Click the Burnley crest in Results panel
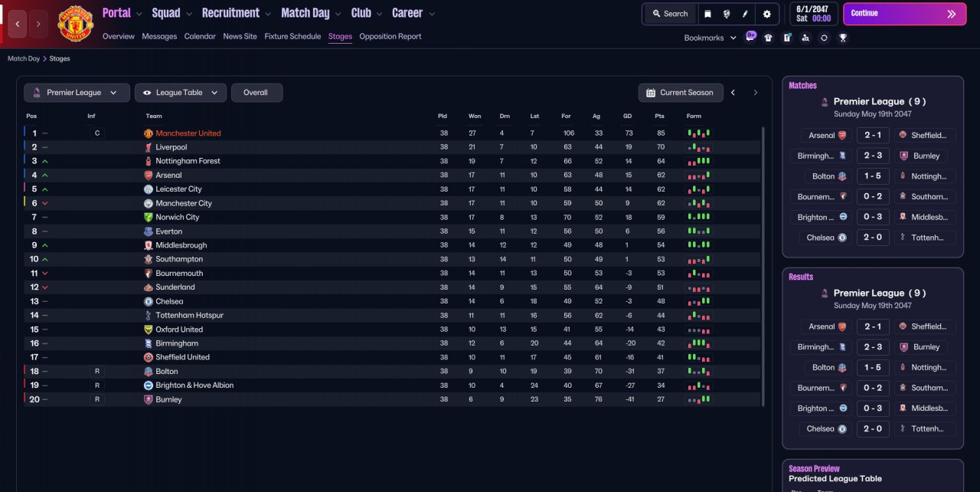This screenshot has width=980, height=492. [903, 347]
